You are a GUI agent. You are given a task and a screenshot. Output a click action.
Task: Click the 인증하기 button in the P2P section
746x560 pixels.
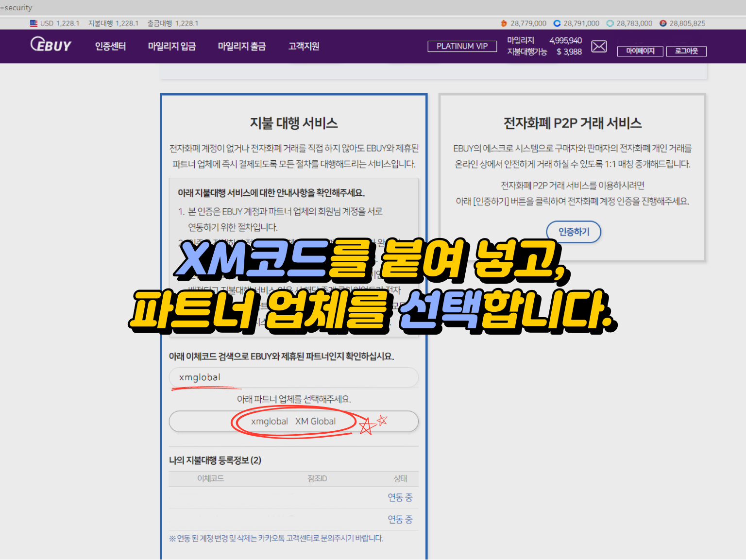[x=574, y=232]
